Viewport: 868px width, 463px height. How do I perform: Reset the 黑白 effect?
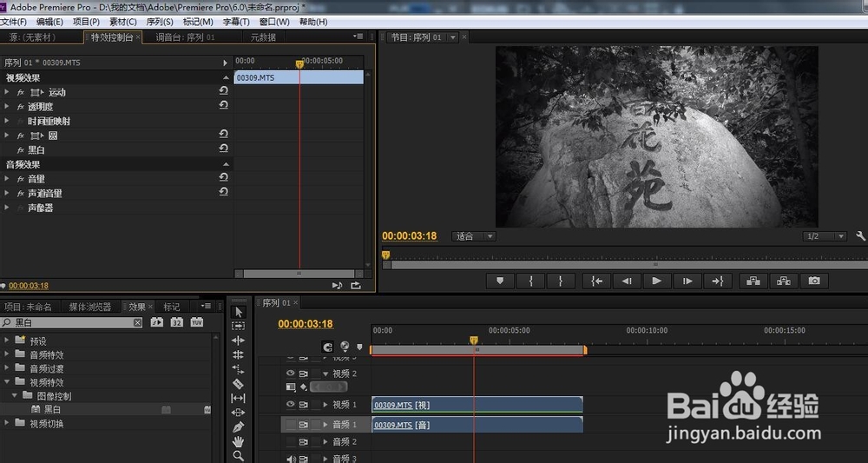tap(224, 148)
